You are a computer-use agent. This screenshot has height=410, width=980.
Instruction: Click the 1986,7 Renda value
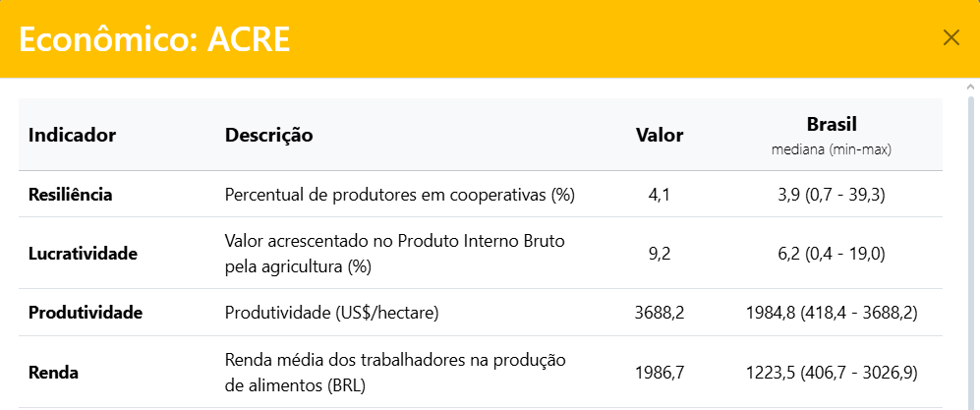(660, 373)
